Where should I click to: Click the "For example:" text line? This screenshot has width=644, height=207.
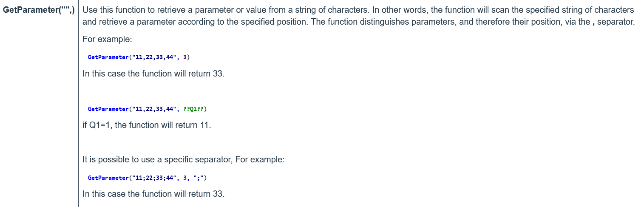[x=108, y=39]
